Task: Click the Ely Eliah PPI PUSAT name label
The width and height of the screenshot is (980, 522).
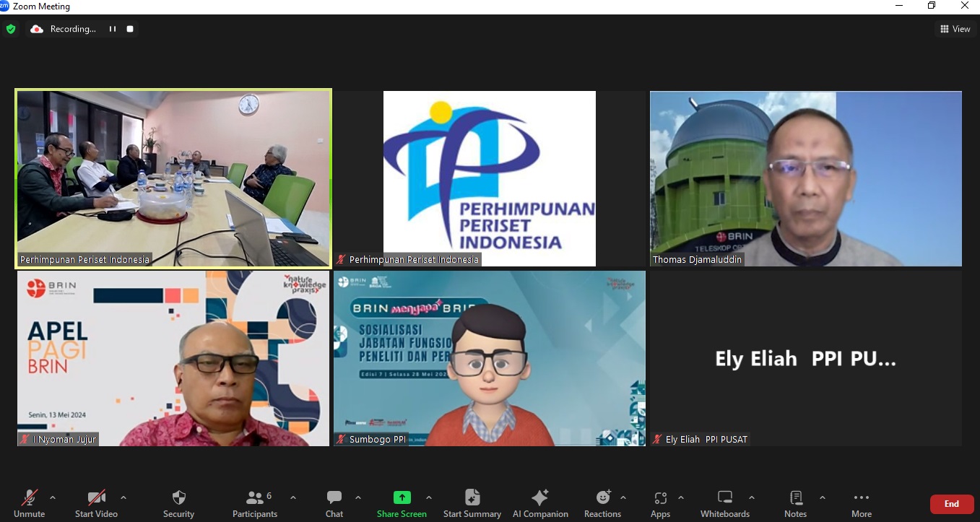Action: 707,439
